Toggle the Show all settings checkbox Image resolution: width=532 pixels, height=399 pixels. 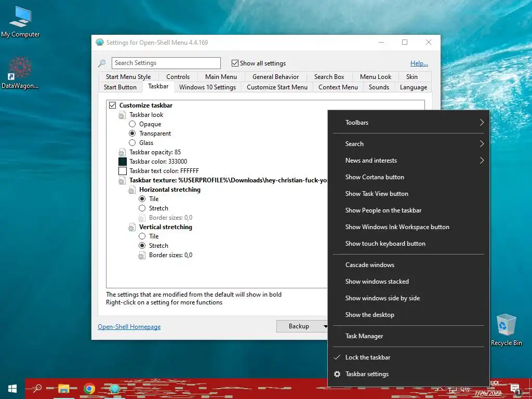pyautogui.click(x=235, y=63)
